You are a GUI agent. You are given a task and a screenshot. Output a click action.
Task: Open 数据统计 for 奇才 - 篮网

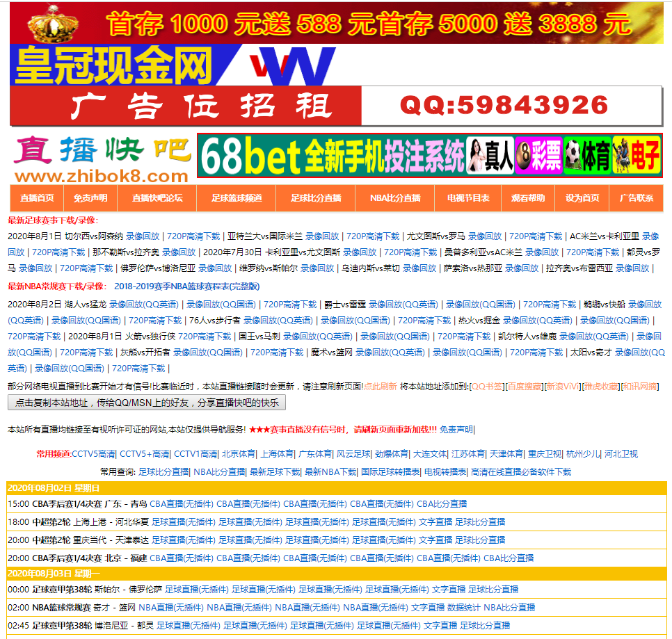[464, 608]
